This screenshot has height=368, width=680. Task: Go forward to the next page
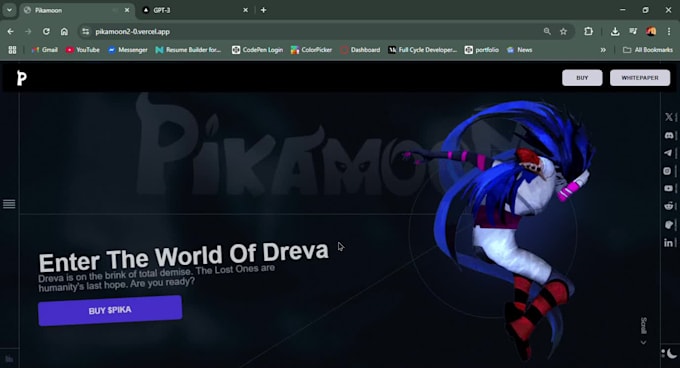pyautogui.click(x=28, y=32)
